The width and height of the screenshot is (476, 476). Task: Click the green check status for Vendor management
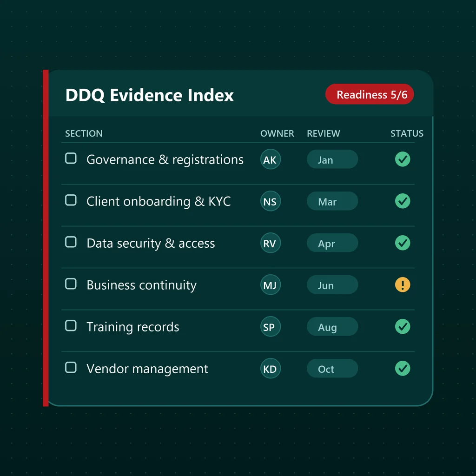point(402,369)
